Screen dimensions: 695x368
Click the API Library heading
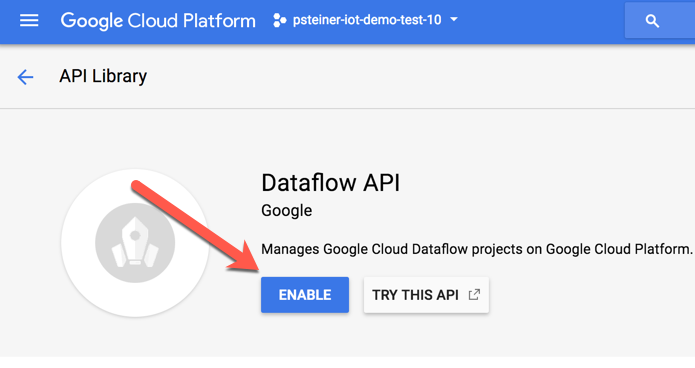click(103, 76)
